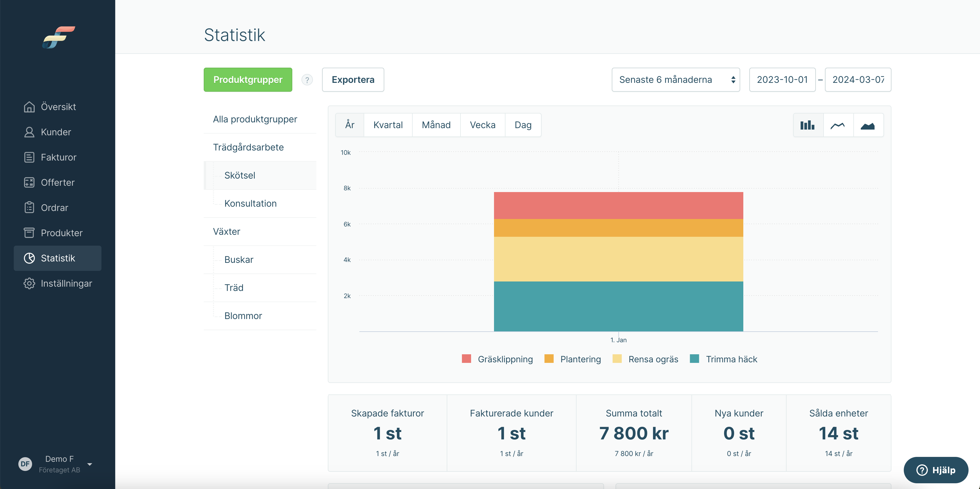Open Inställningar gear icon

29,283
